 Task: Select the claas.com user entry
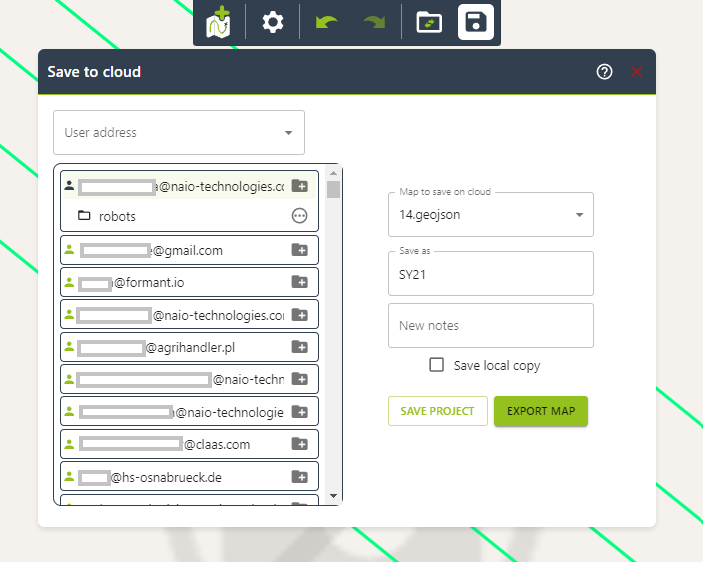170,444
